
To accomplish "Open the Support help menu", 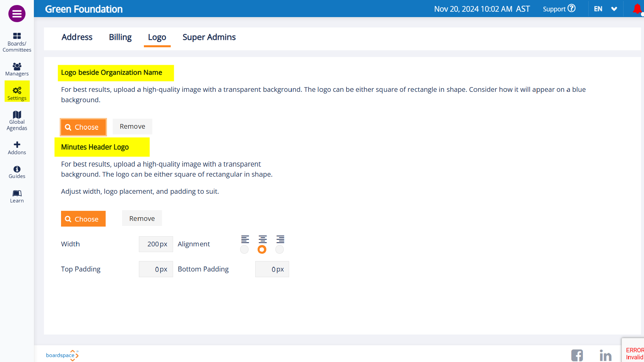I will point(559,9).
